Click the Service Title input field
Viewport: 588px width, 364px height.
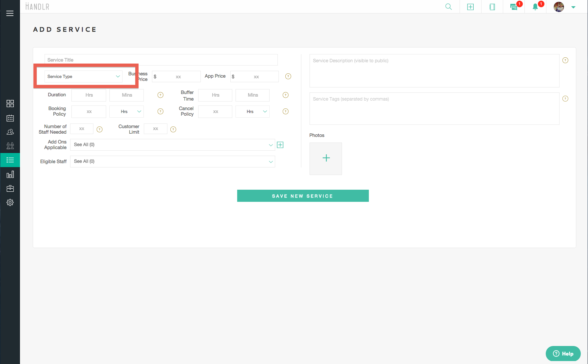click(161, 60)
